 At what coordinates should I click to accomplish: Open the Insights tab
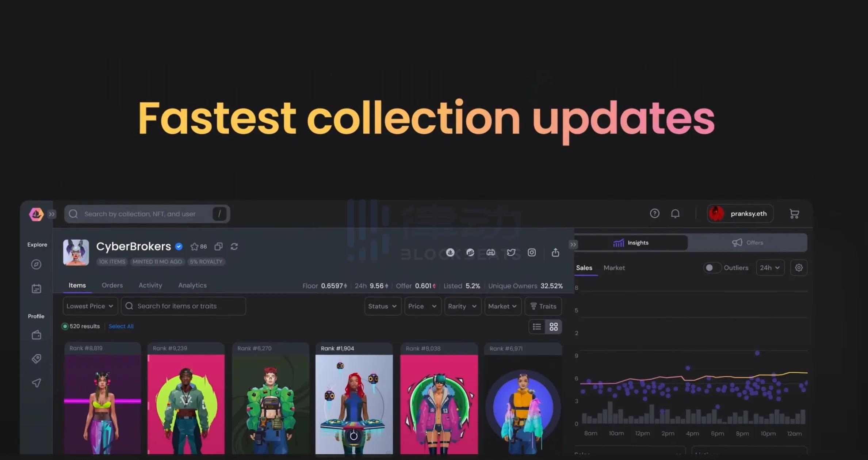click(x=631, y=243)
